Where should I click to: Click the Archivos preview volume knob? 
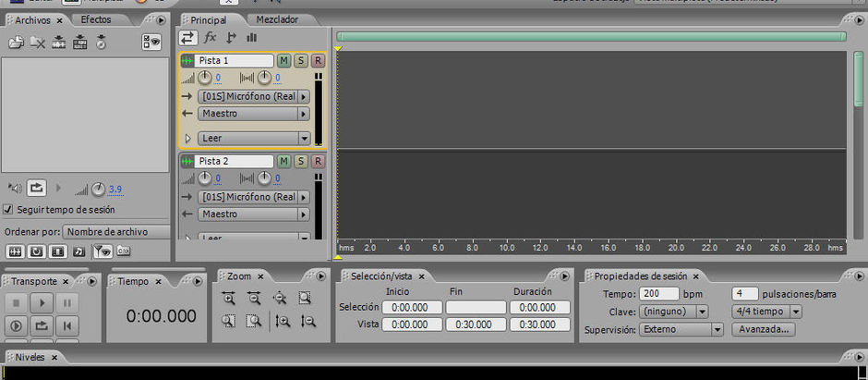tap(99, 190)
